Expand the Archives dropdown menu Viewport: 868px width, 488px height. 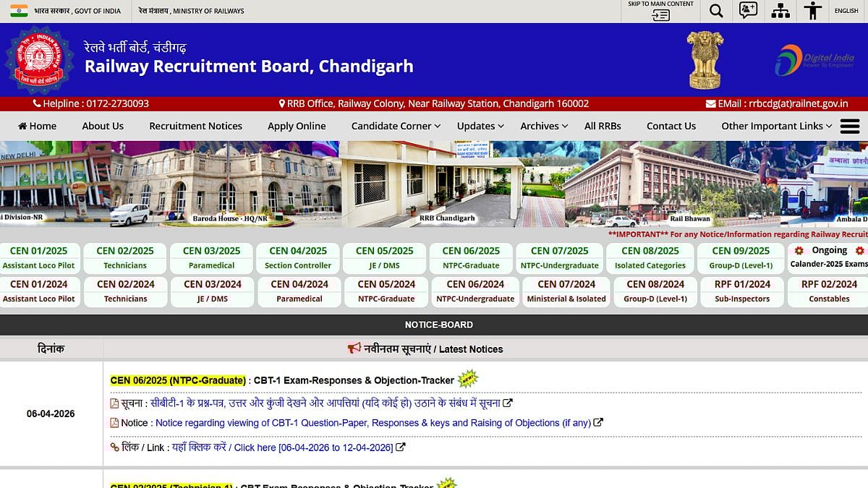pos(544,126)
